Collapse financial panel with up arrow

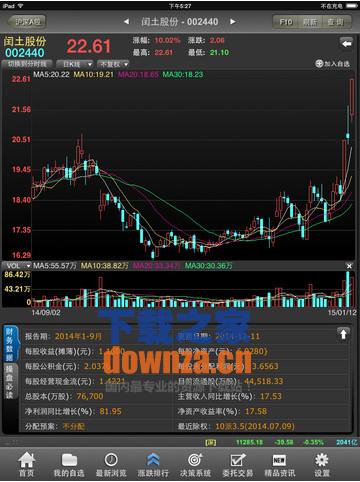[x=343, y=334]
